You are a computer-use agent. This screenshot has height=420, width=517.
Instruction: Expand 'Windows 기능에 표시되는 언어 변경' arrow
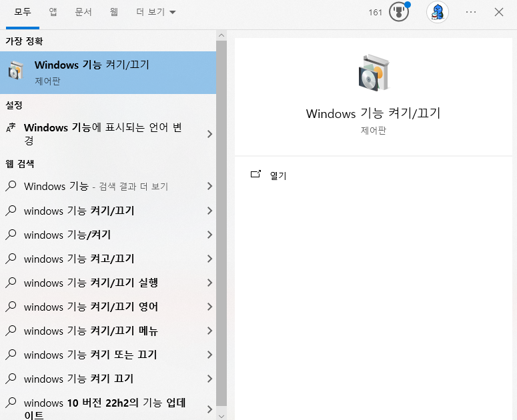coord(209,134)
